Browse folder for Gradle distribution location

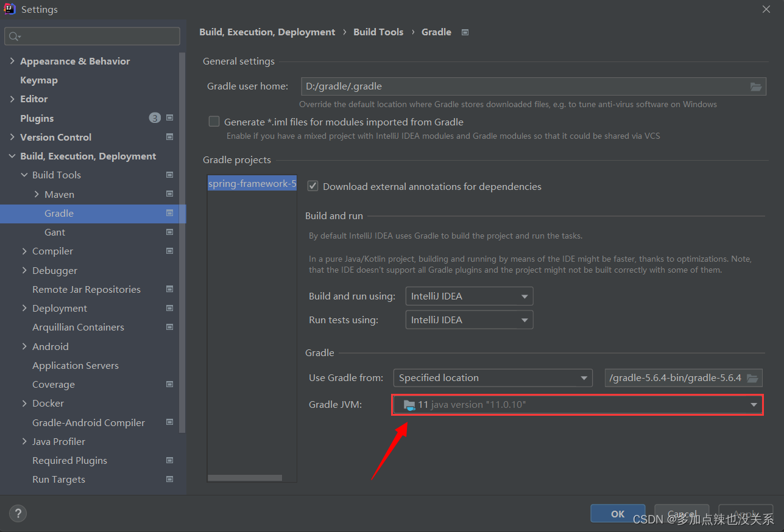pyautogui.click(x=753, y=378)
